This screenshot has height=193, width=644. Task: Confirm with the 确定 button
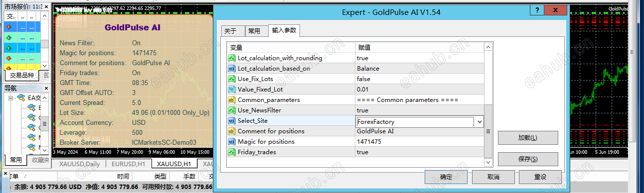pyautogui.click(x=446, y=177)
